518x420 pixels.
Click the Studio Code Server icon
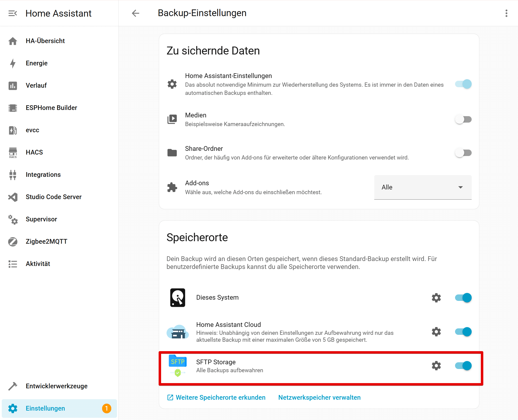click(13, 197)
